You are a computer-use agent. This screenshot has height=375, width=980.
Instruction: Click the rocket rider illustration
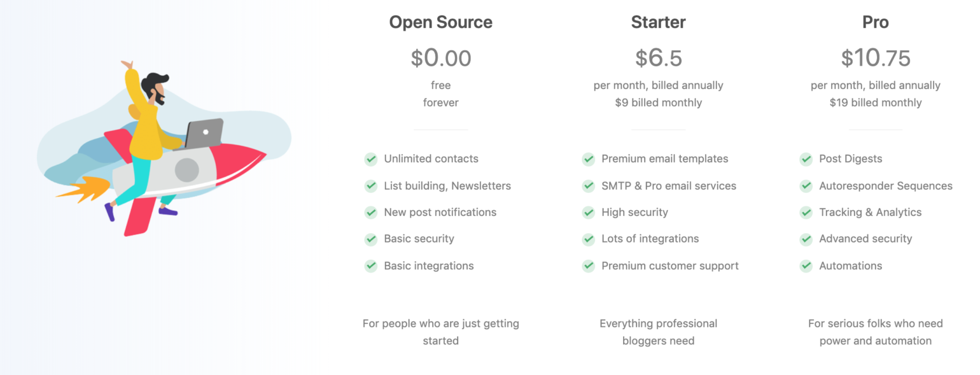click(x=164, y=148)
